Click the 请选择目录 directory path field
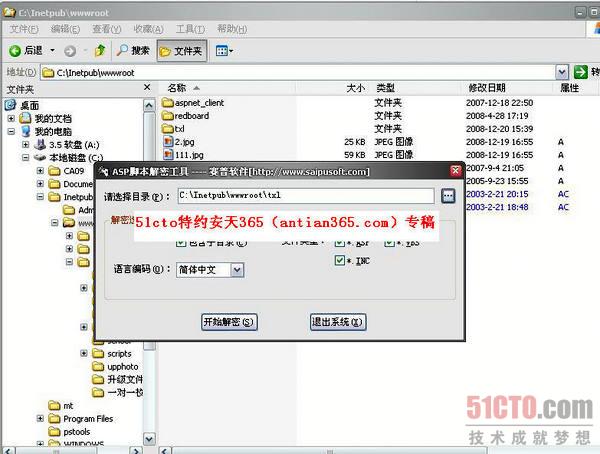This screenshot has width=600, height=454. coord(306,196)
